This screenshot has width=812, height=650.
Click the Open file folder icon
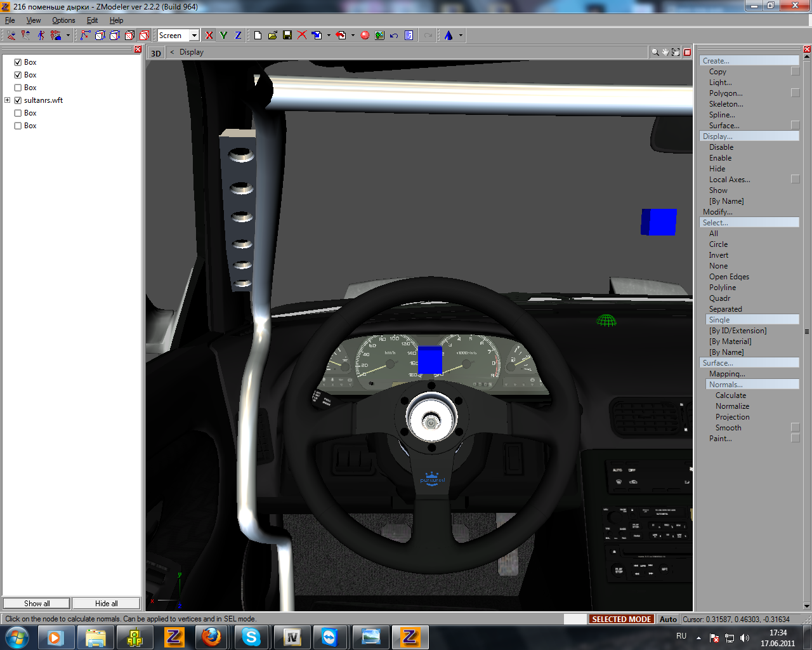(x=273, y=36)
